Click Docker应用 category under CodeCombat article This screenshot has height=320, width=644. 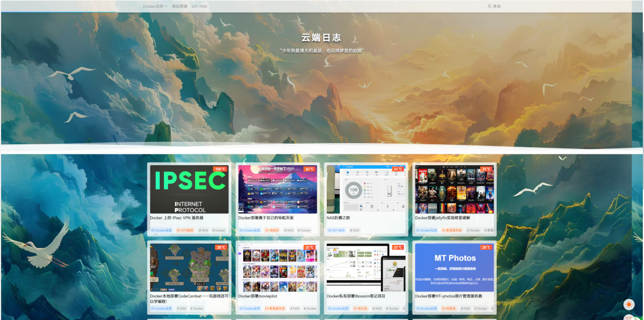tap(162, 309)
